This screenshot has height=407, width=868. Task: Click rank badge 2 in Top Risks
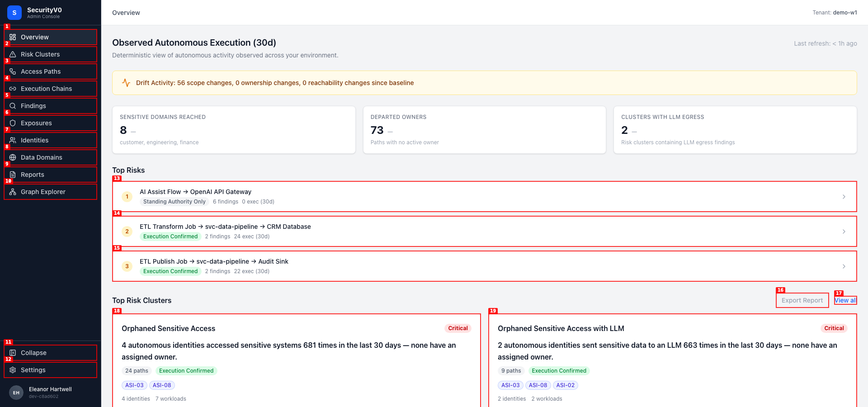[127, 232]
